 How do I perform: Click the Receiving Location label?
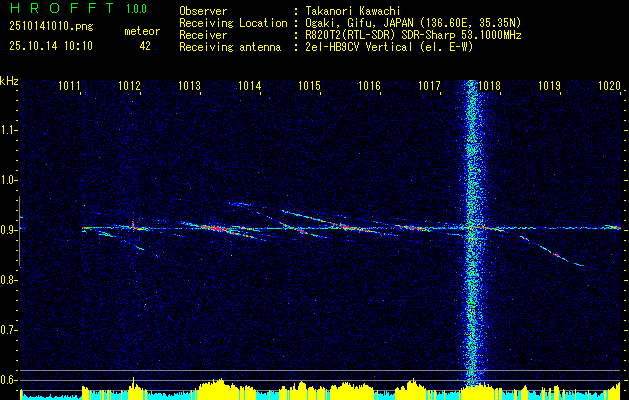point(233,23)
